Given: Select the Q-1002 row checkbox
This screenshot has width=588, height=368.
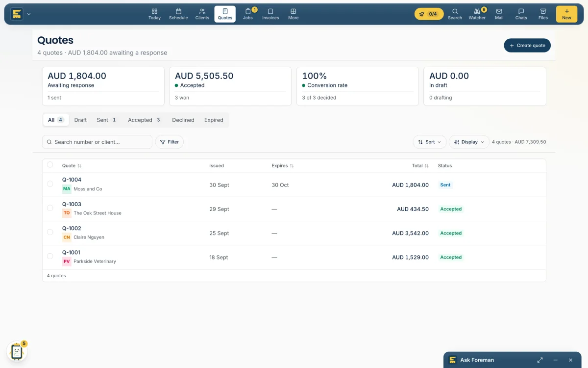Looking at the screenshot, I should (50, 232).
